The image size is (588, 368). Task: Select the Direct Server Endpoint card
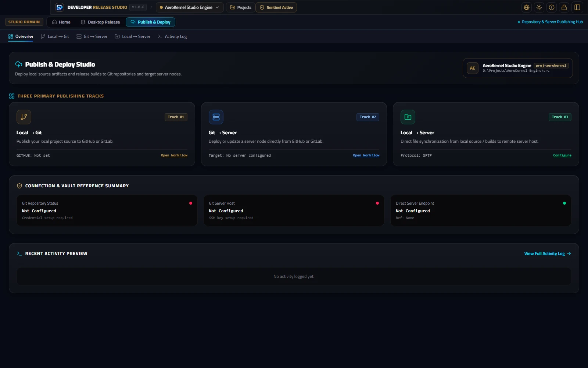481,210
